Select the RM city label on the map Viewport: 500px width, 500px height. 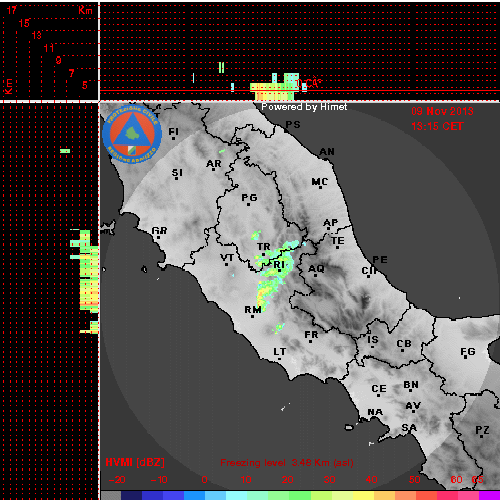tap(253, 310)
